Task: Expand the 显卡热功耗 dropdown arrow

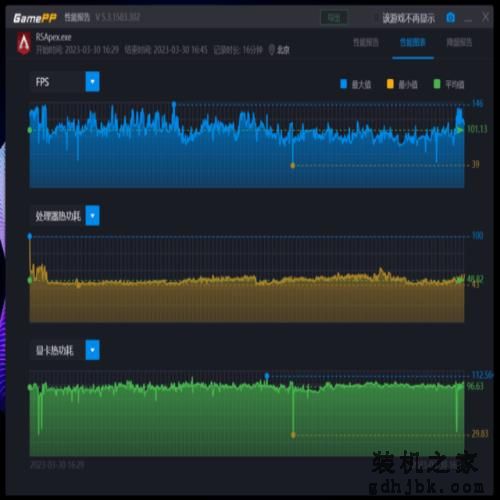Action: tap(92, 350)
